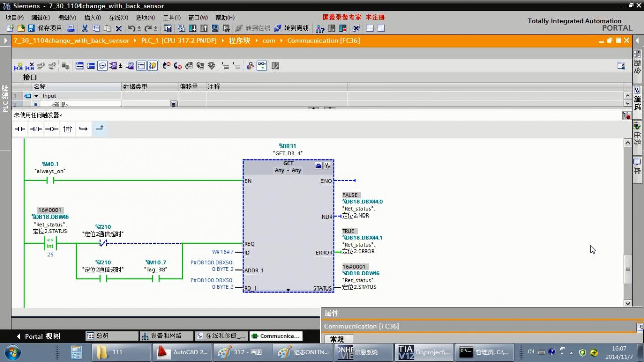Viewport: 644px width, 362px height.
Task: Click the print icon in main toolbar
Action: 71,28
